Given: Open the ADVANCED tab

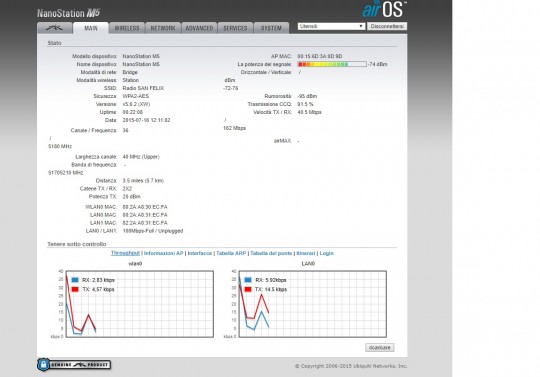Looking at the screenshot, I should coord(199,28).
